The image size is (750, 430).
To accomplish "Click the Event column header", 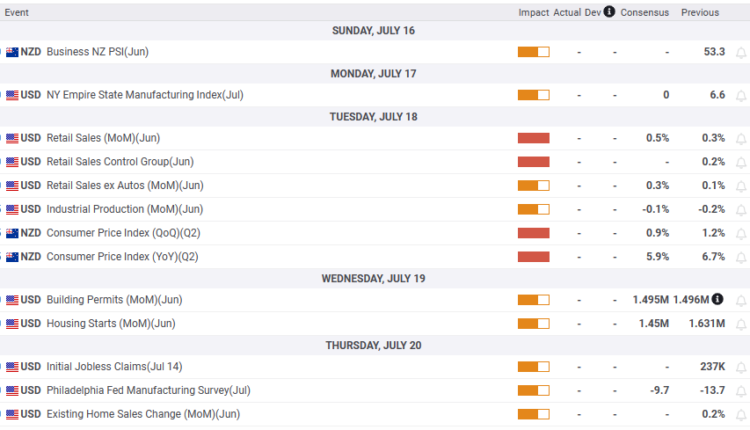I will [17, 12].
